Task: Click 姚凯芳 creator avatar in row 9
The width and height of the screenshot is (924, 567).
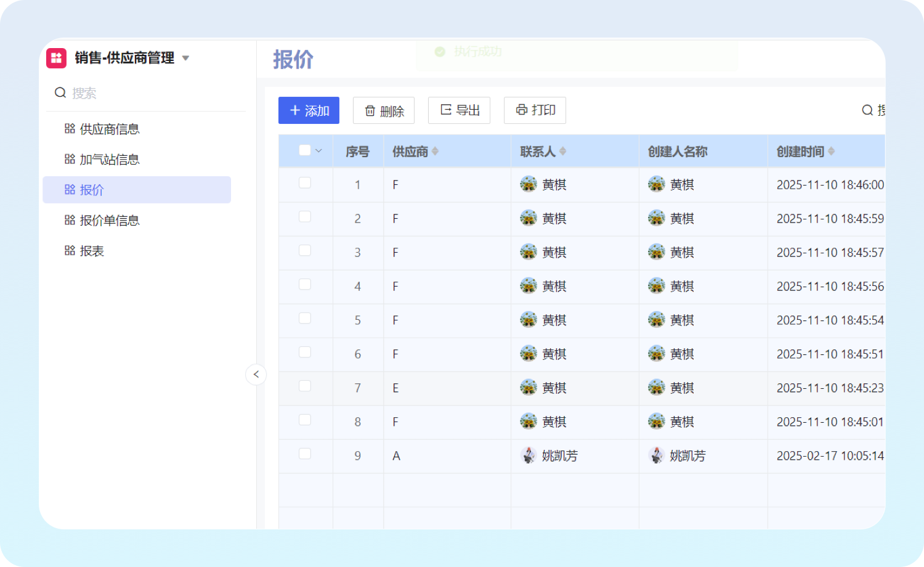Action: pyautogui.click(x=657, y=455)
